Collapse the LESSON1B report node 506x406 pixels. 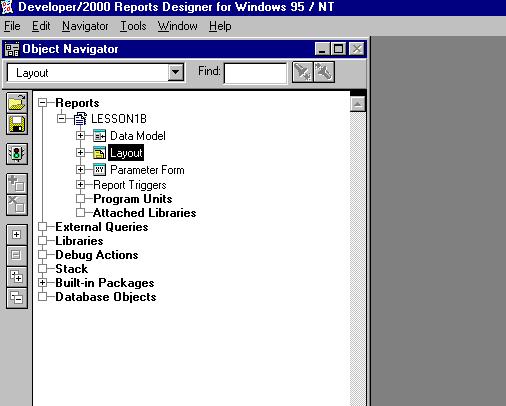(x=61, y=118)
